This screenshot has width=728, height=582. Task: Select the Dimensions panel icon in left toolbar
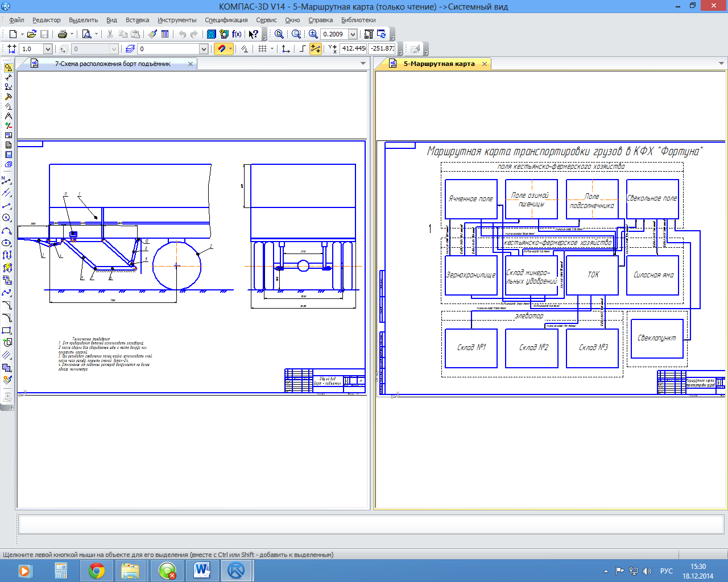click(8, 77)
